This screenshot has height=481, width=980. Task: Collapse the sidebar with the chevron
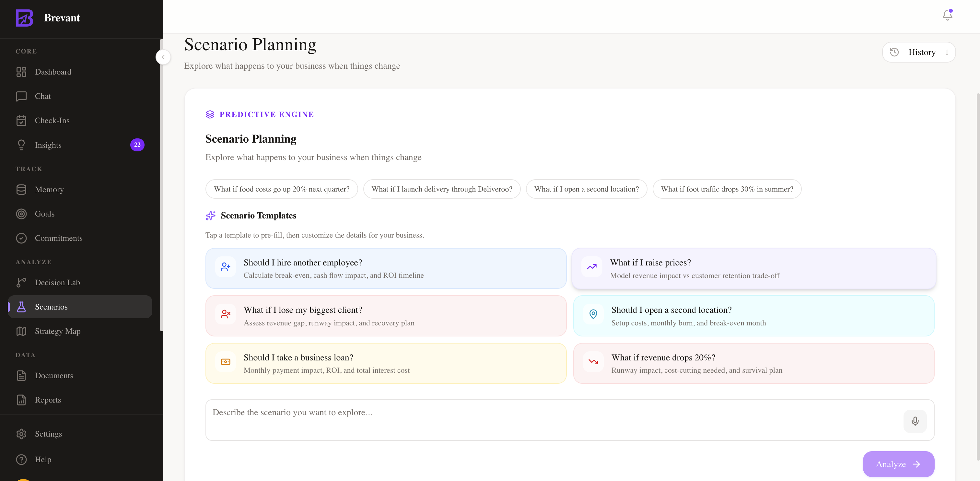pos(163,57)
